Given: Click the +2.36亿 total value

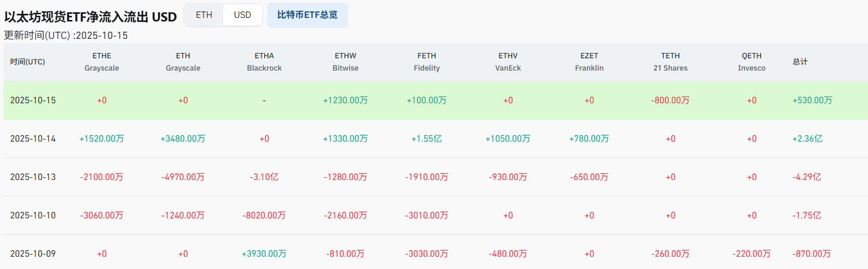Looking at the screenshot, I should tap(807, 139).
